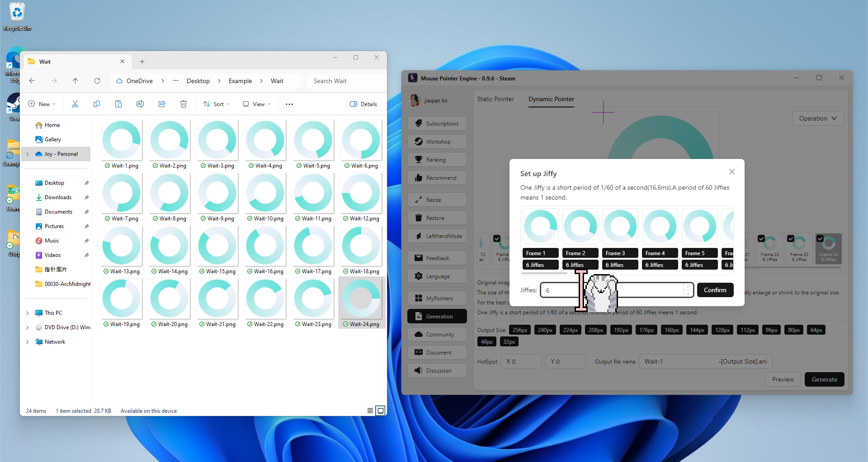Viewport: 868px width, 462px height.
Task: Close the Set up Jiffy dialog
Action: point(732,172)
